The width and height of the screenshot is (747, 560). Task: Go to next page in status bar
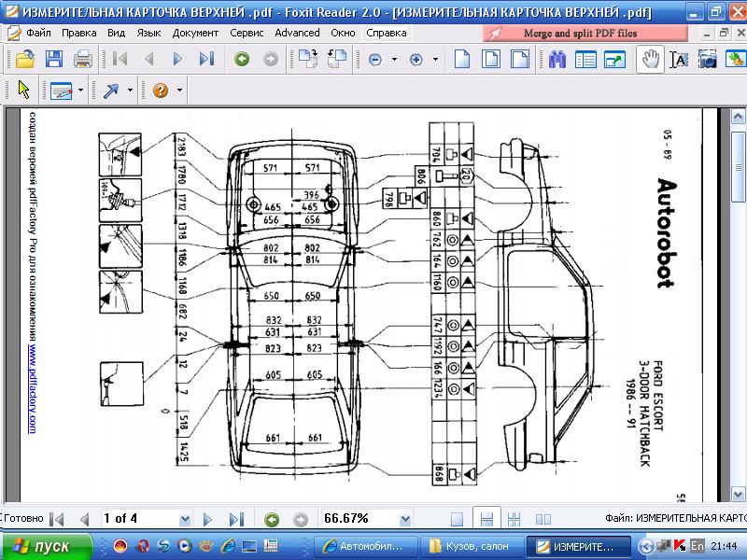click(x=207, y=519)
